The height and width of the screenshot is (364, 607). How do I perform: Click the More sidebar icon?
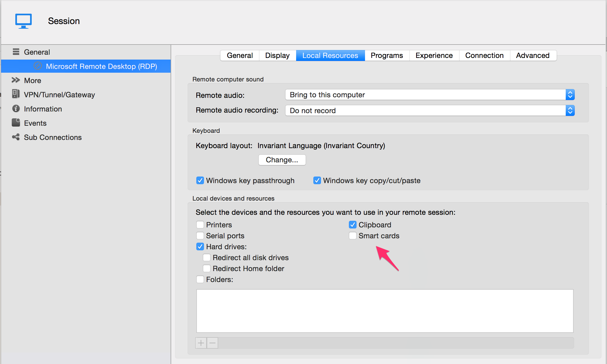(16, 80)
